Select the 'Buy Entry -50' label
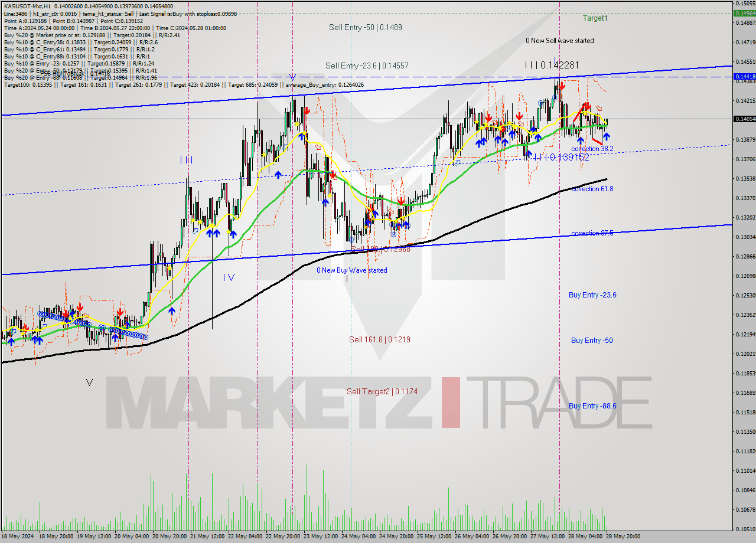756x543 pixels. [x=591, y=340]
